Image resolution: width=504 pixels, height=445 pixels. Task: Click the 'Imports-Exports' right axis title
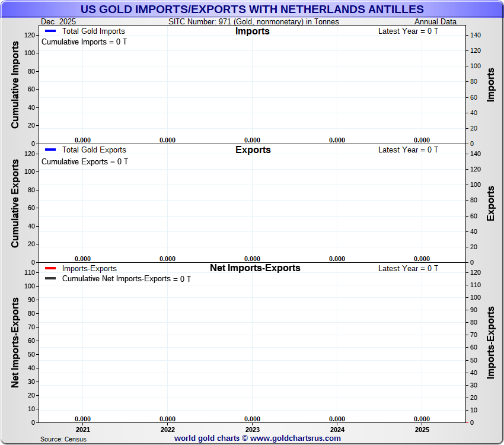click(x=490, y=342)
